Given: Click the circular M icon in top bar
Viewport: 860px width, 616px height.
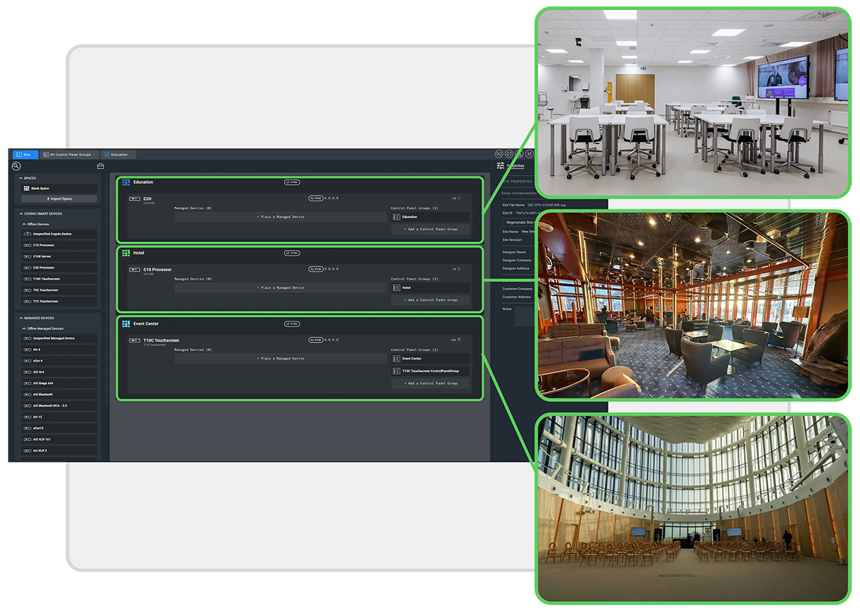Looking at the screenshot, I should click(530, 154).
